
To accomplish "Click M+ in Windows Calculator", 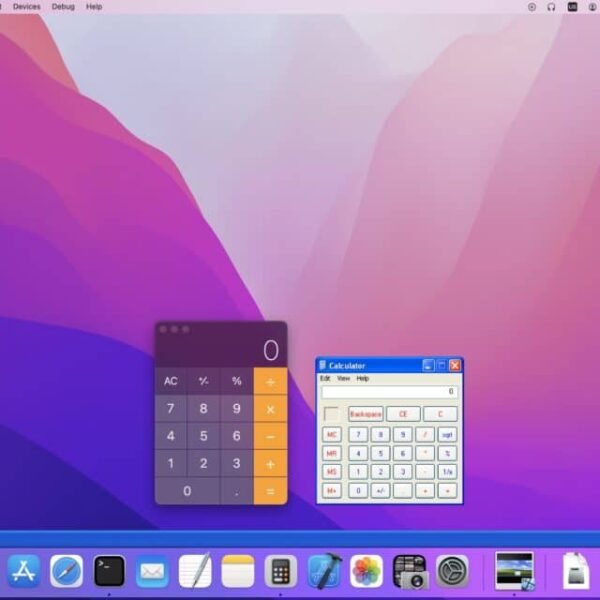I will click(x=332, y=491).
